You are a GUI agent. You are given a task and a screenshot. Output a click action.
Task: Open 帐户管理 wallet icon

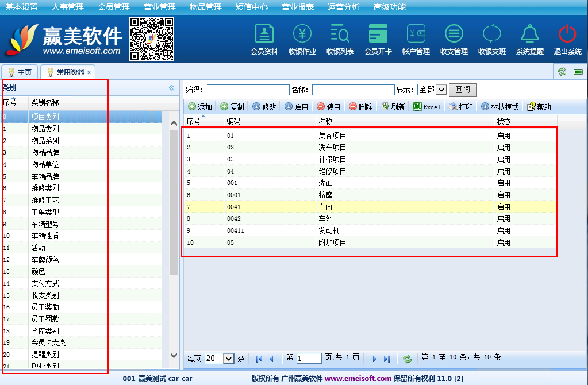click(x=416, y=34)
